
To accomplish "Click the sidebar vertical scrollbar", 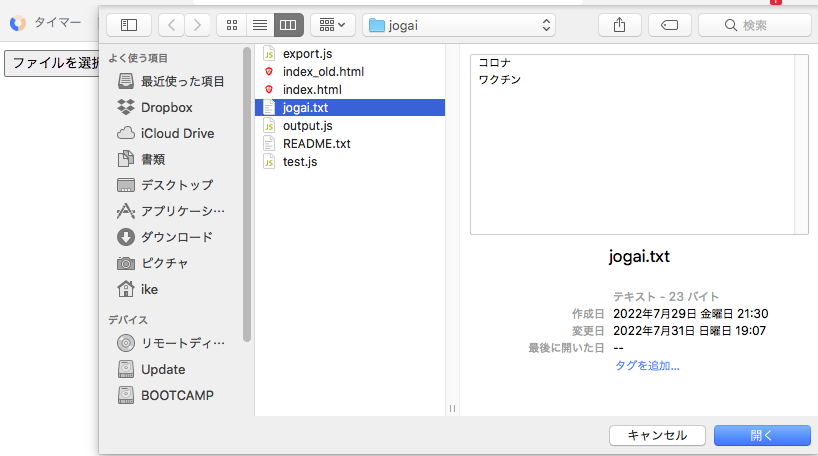I will click(x=247, y=195).
